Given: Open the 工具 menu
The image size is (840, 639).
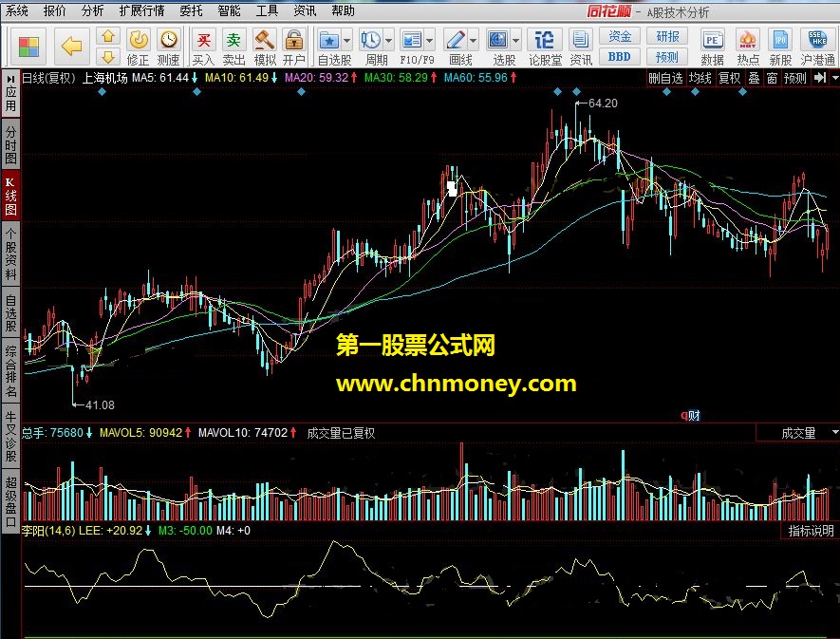Looking at the screenshot, I should coord(268,10).
